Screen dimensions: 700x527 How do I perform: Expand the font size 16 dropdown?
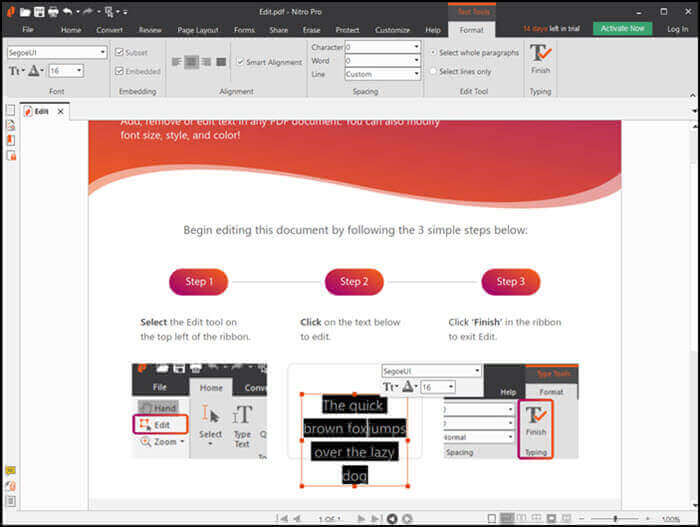[x=81, y=71]
